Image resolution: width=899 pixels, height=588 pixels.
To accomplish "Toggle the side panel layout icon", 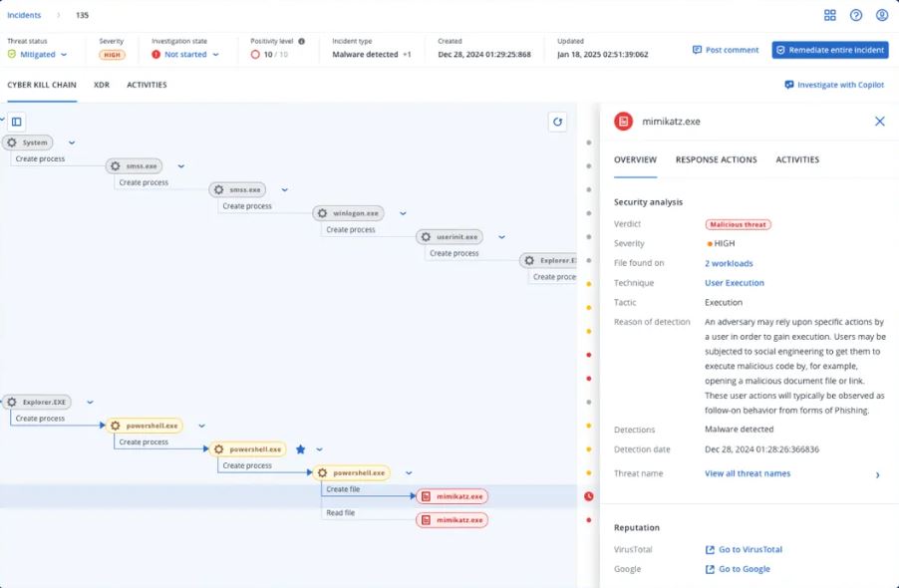I will (x=17, y=122).
